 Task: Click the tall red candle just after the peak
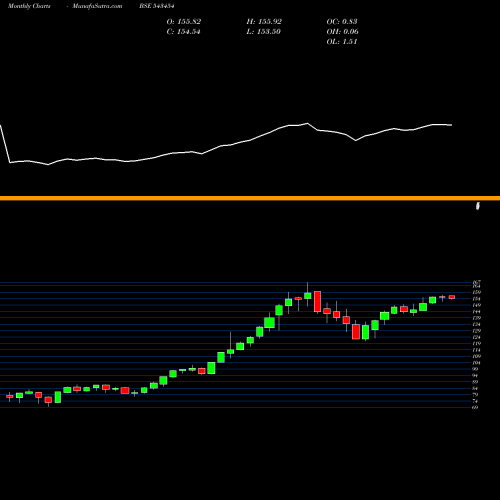(x=317, y=302)
